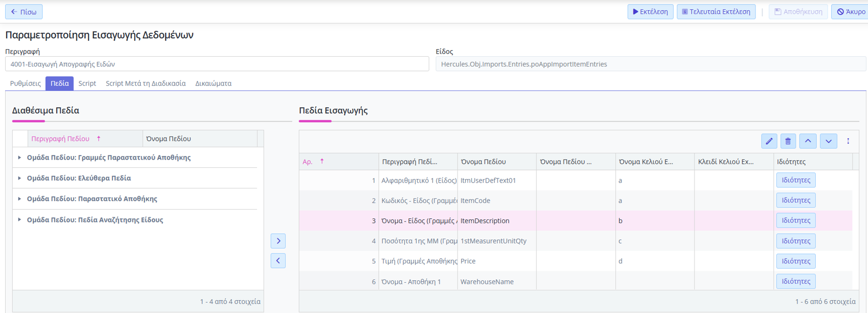Click the pencil edit icon
Image resolution: width=868 pixels, height=313 pixels.
769,141
